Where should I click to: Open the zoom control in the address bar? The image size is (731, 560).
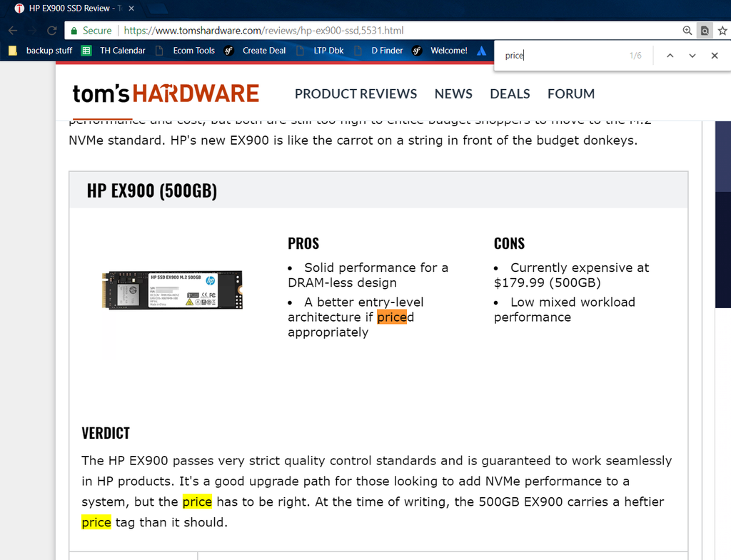pos(687,31)
